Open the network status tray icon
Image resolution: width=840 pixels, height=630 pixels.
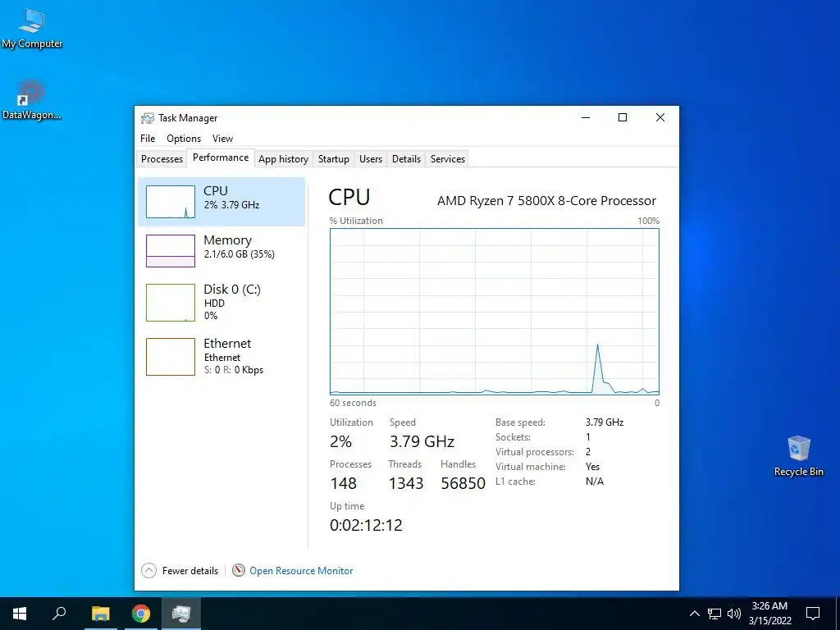pyautogui.click(x=714, y=614)
